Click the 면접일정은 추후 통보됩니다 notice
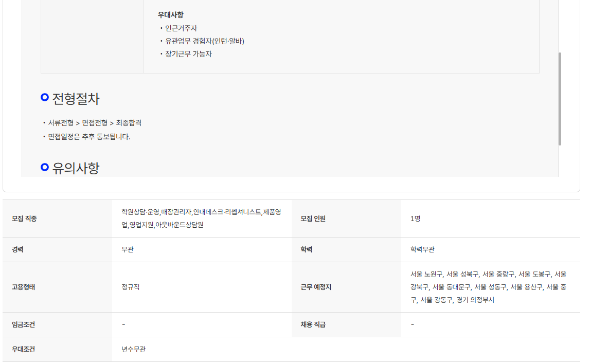 point(89,137)
